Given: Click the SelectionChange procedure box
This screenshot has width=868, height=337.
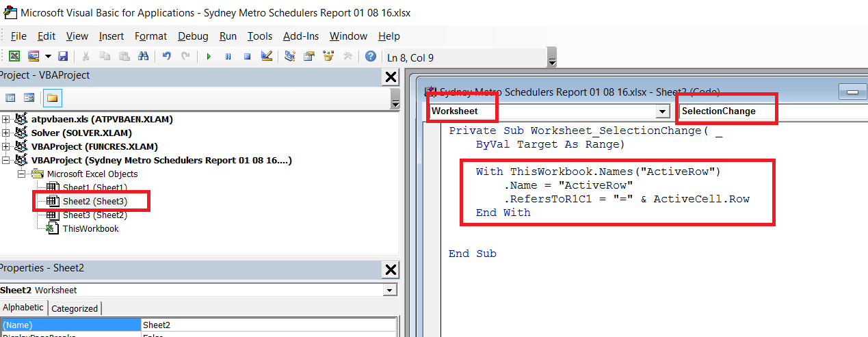Looking at the screenshot, I should point(772,111).
